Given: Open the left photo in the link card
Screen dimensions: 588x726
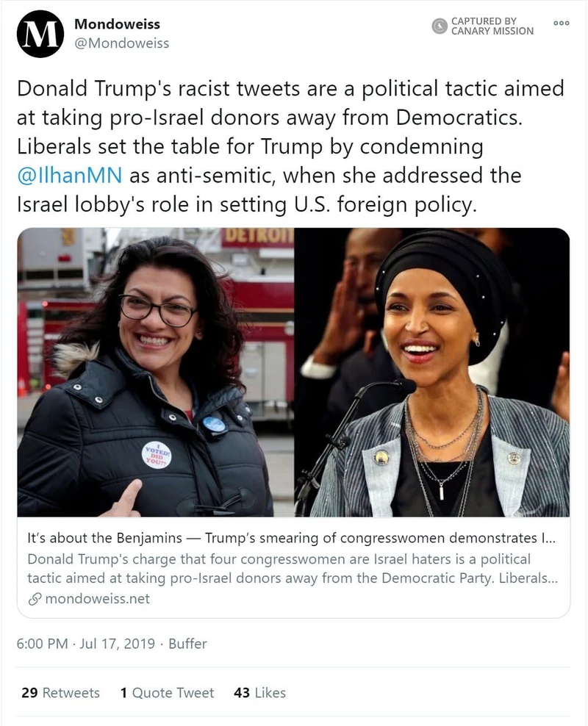Looking at the screenshot, I should coord(156,373).
